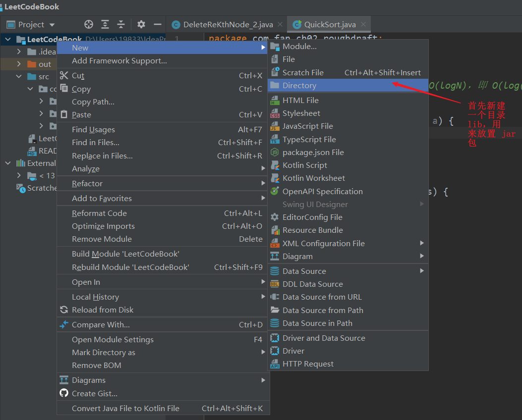The image size is (522, 420).
Task: Select Remove Module menu entry
Action: 163,239
